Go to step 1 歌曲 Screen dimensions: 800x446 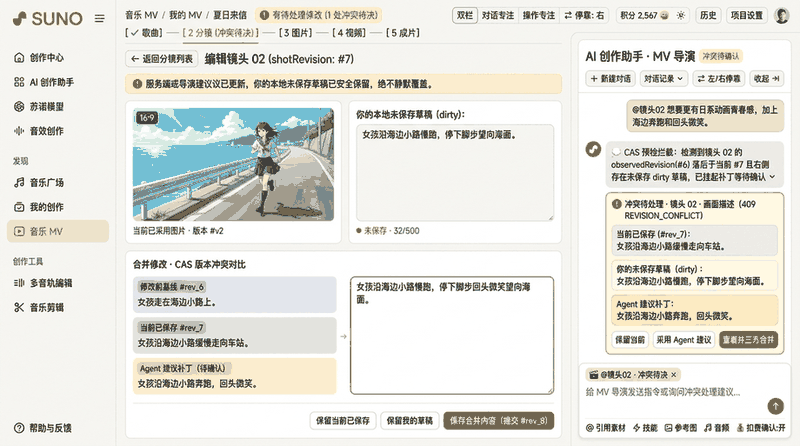point(146,33)
